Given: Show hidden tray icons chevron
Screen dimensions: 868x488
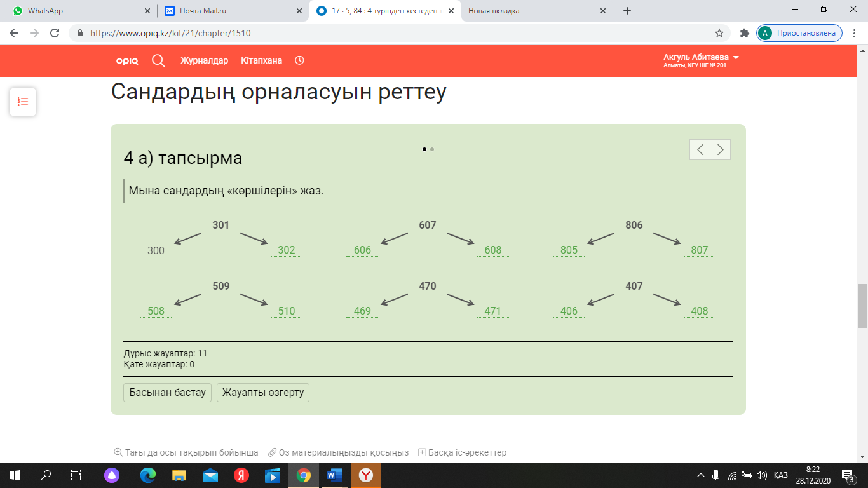Looking at the screenshot, I should pos(701,475).
